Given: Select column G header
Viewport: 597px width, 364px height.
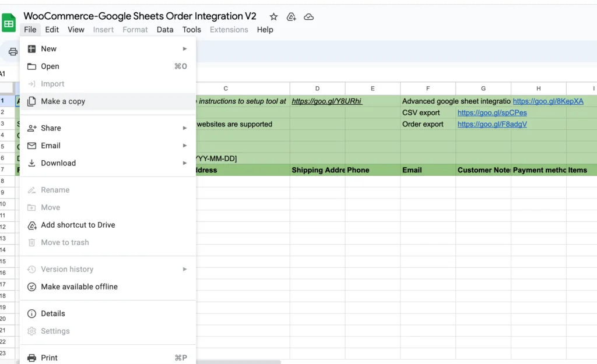Looking at the screenshot, I should click(483, 89).
